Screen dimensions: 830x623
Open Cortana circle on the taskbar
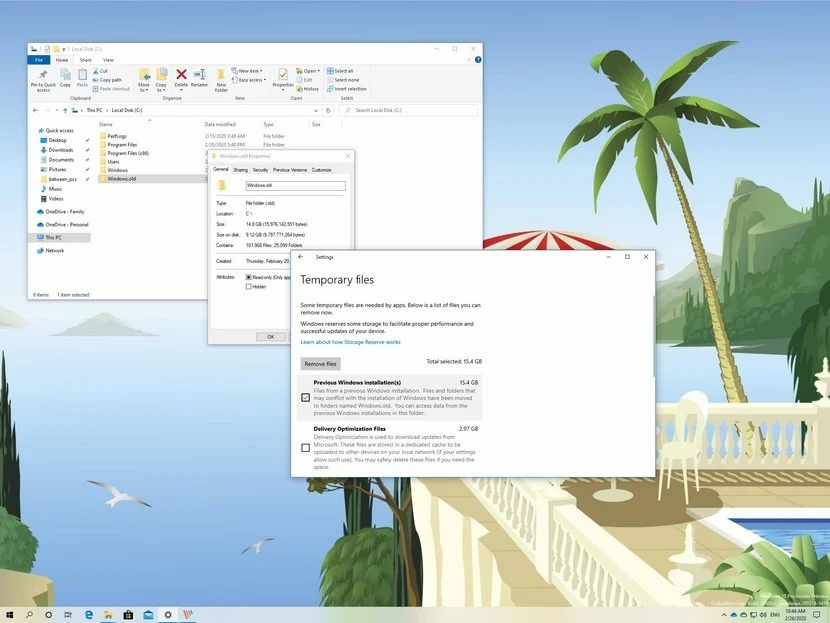click(x=48, y=615)
